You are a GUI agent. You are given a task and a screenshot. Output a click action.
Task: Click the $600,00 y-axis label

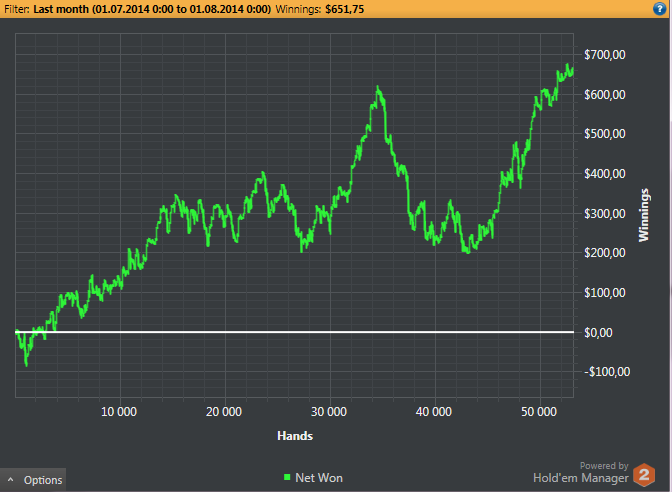605,94
